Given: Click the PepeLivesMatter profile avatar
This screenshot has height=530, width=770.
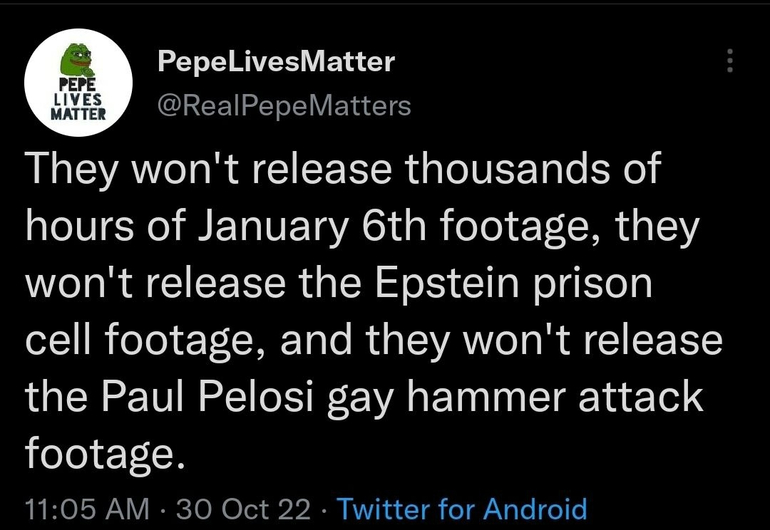Looking at the screenshot, I should pyautogui.click(x=78, y=80).
